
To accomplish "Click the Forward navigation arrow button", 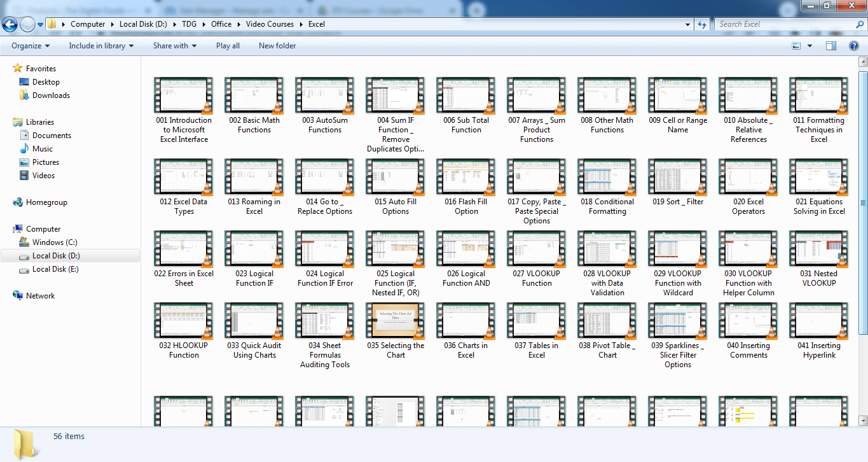I will pyautogui.click(x=27, y=24).
